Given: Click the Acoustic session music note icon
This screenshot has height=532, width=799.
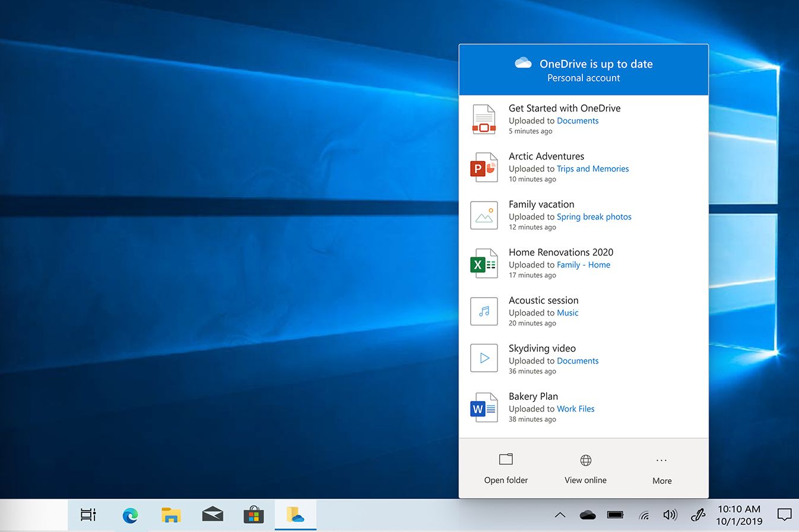Looking at the screenshot, I should click(484, 311).
